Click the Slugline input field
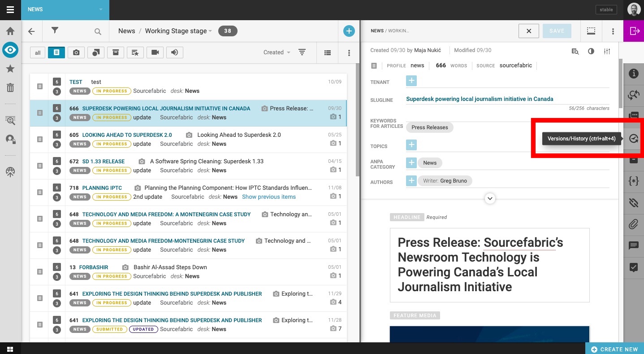 point(507,99)
